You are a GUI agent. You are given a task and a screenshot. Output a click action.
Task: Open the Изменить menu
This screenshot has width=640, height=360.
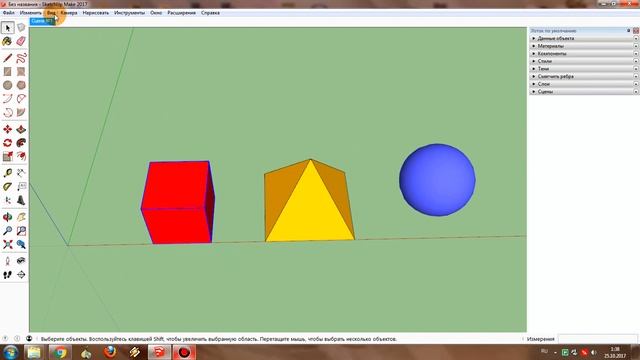[31, 13]
